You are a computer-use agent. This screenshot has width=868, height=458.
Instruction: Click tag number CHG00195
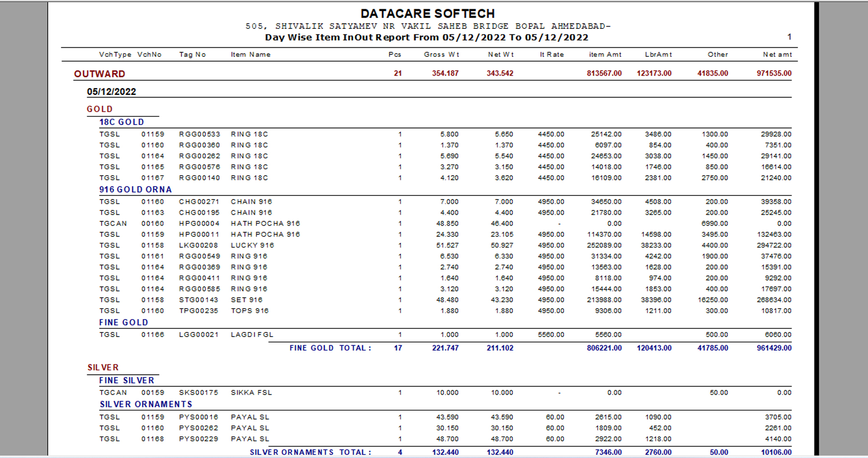199,213
